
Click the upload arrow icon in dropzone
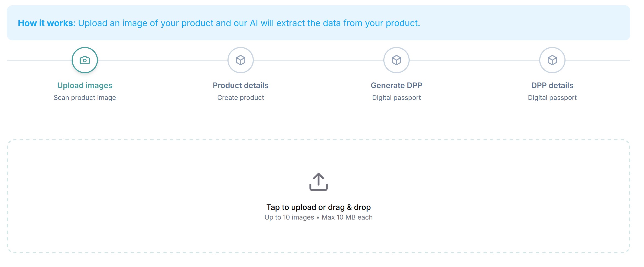319,182
